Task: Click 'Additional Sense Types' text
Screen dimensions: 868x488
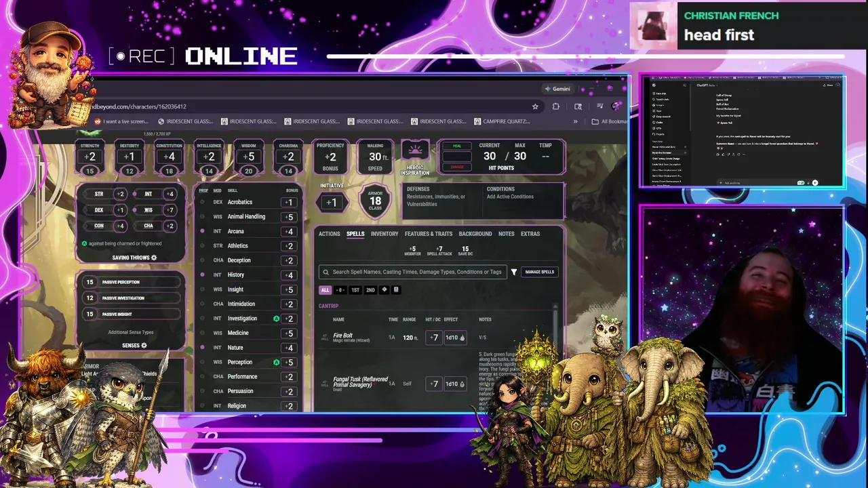Action: [131, 332]
